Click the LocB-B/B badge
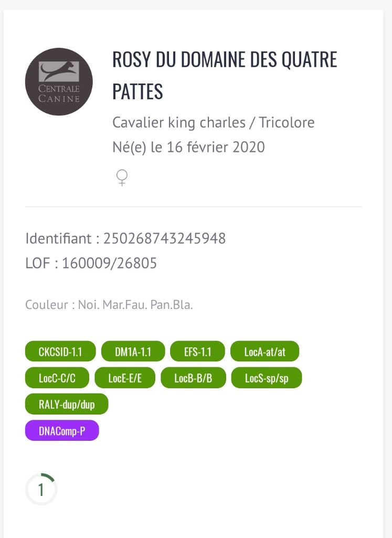Screen dimensions: 392x538 click(x=193, y=378)
